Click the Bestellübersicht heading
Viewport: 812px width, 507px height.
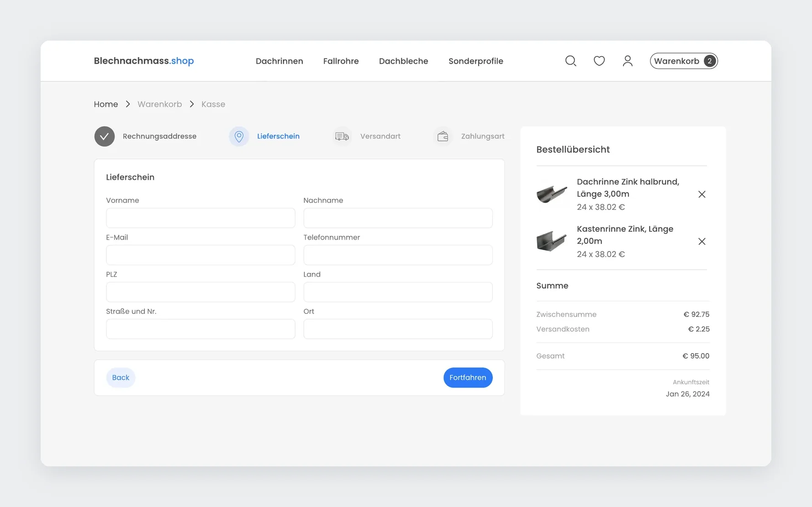[573, 149]
